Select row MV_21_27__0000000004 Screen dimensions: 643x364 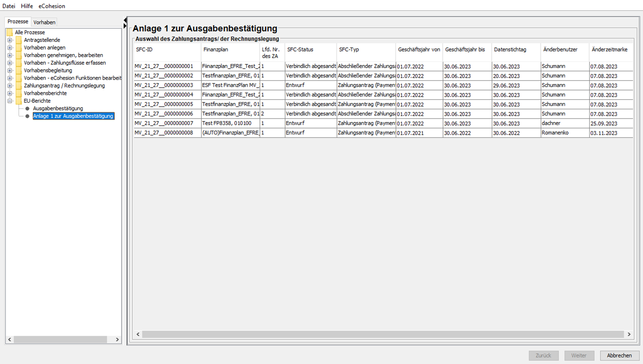pyautogui.click(x=383, y=95)
